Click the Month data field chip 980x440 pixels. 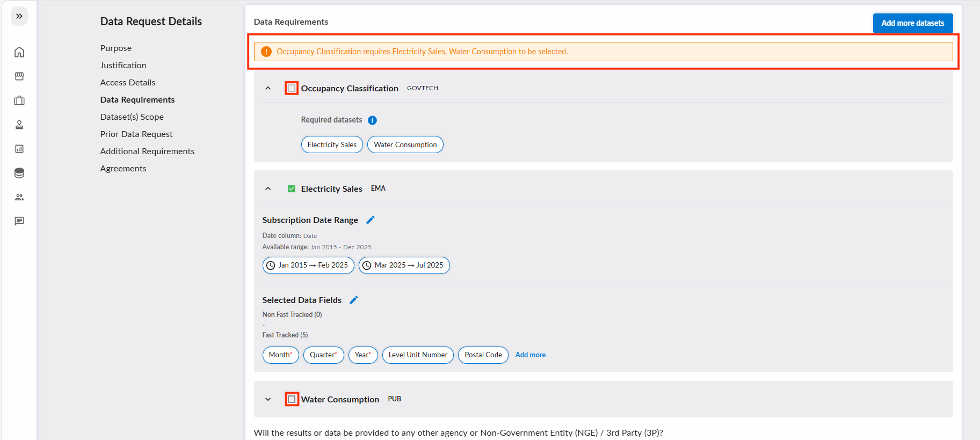[x=281, y=355]
